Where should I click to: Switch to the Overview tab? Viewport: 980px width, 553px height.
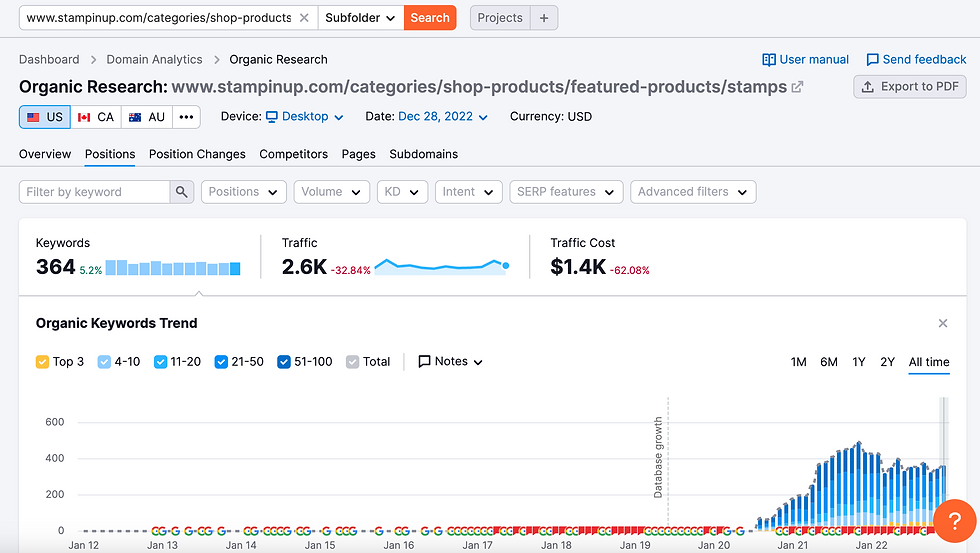pos(45,154)
